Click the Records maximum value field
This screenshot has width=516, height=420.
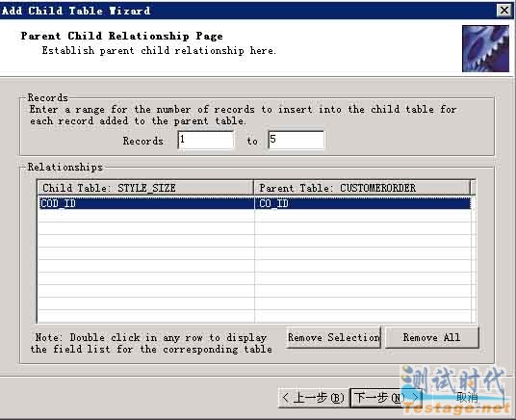tap(297, 140)
